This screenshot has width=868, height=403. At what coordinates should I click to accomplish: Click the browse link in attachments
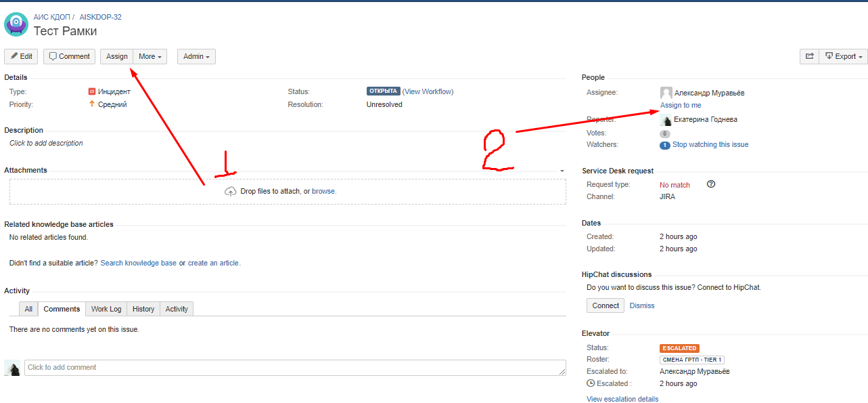point(323,192)
